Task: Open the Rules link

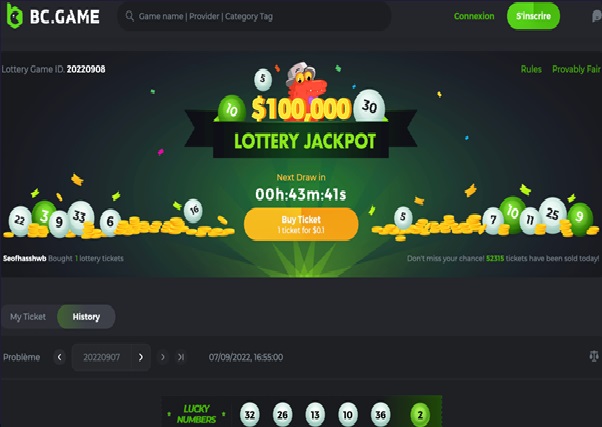Action: click(x=531, y=69)
